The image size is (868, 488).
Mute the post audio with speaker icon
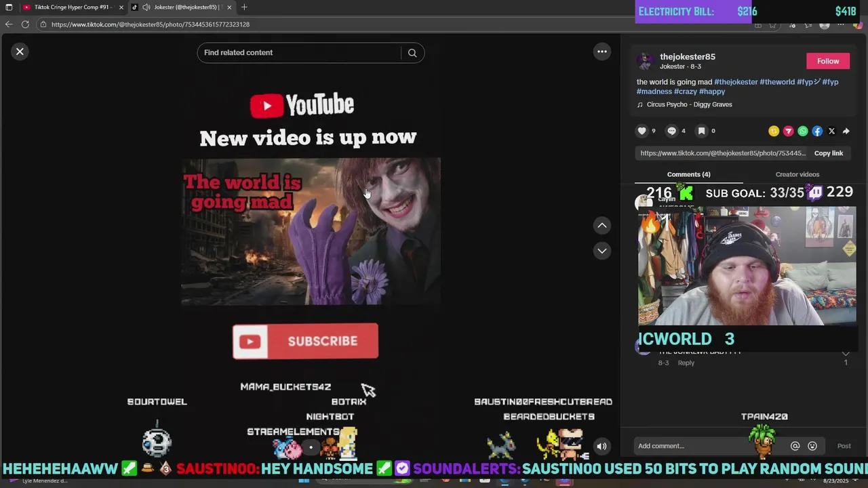pyautogui.click(x=601, y=446)
